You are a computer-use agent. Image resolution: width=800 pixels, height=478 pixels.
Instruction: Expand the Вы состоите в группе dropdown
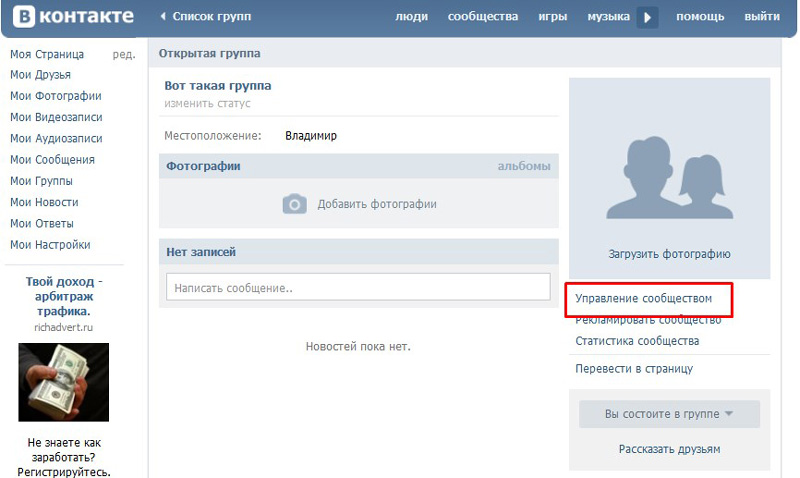click(x=669, y=414)
